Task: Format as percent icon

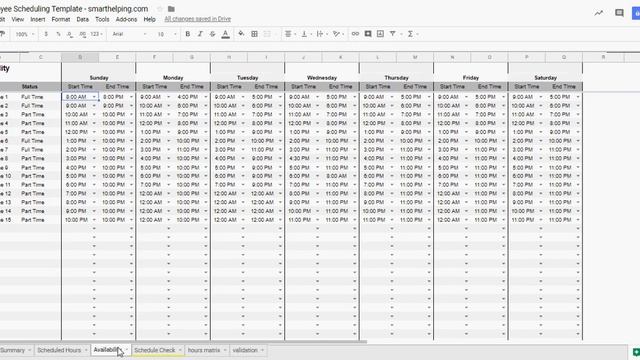Action: pos(58,34)
